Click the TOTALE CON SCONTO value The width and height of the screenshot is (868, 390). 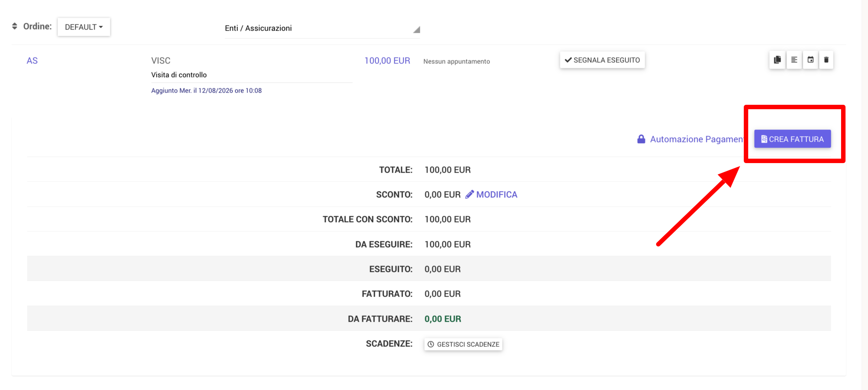[x=447, y=219]
